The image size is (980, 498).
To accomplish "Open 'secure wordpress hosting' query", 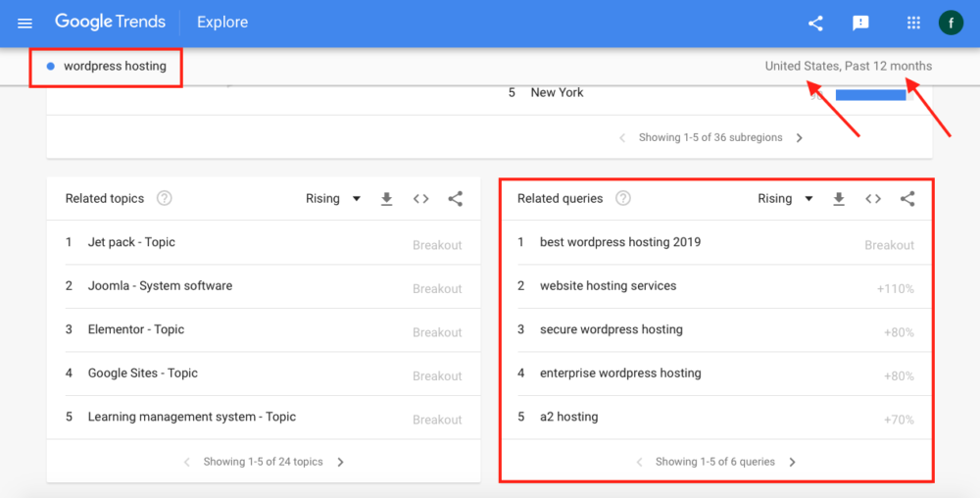I will 611,329.
